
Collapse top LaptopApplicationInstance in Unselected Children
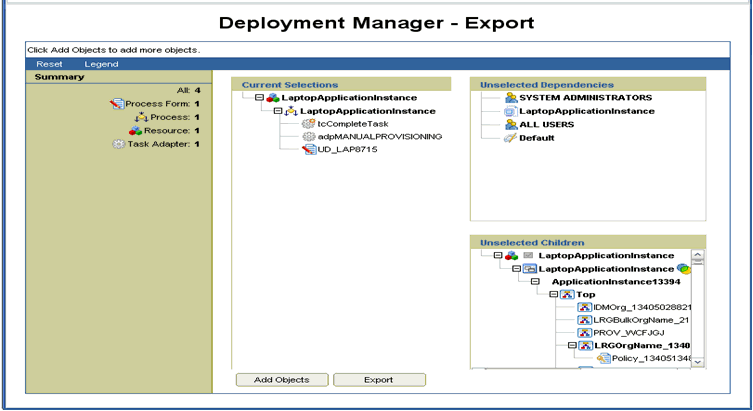tap(498, 255)
